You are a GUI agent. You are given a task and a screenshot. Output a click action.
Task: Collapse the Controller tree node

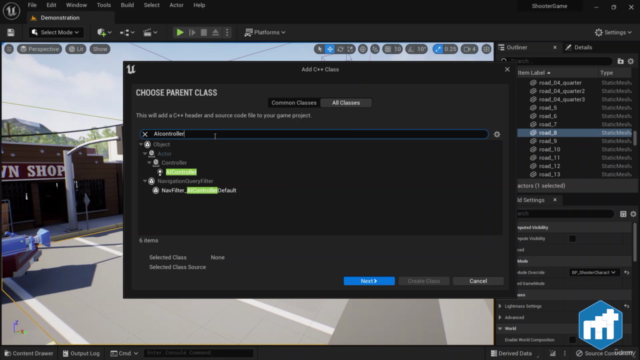coord(149,163)
